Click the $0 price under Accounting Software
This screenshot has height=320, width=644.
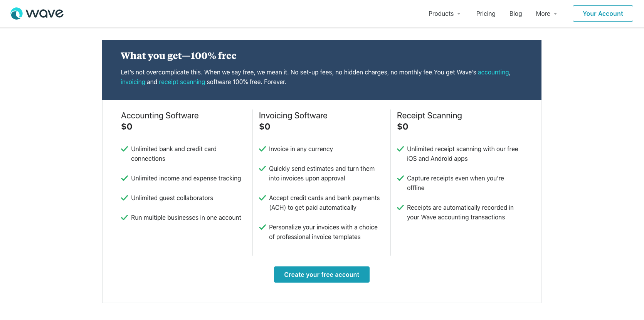tap(127, 126)
